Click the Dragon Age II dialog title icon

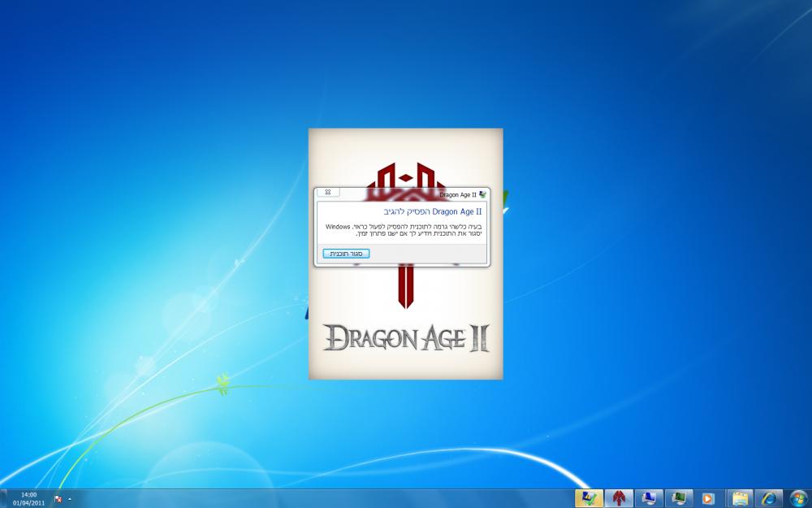482,194
